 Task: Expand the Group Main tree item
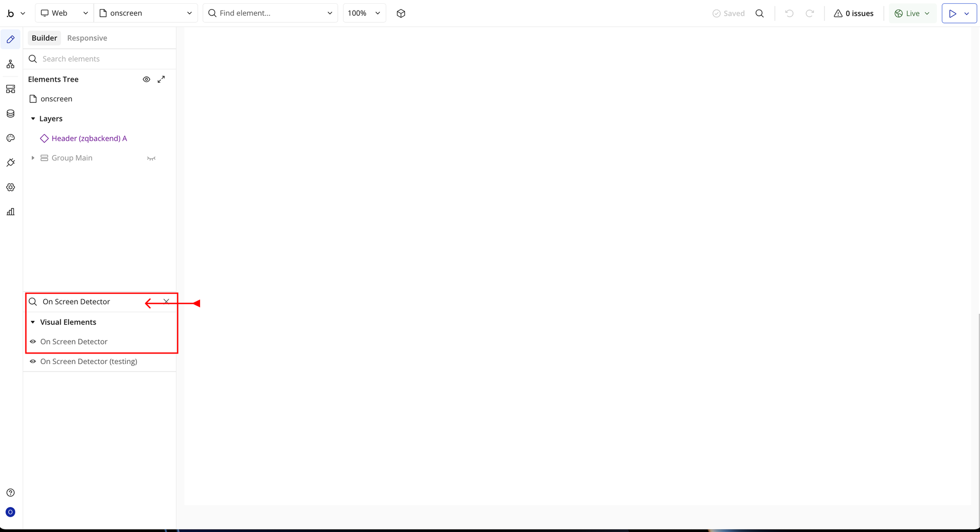(33, 158)
